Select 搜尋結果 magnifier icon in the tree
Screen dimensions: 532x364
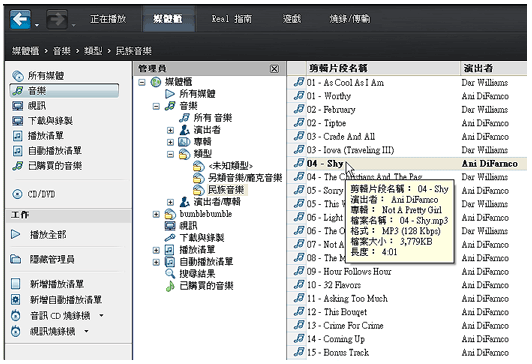[x=170, y=273]
